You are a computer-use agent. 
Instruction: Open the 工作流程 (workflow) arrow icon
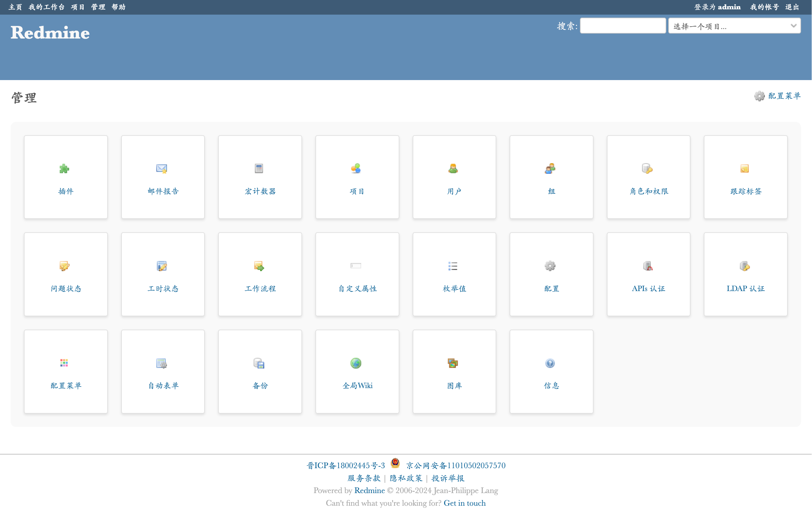pyautogui.click(x=259, y=266)
